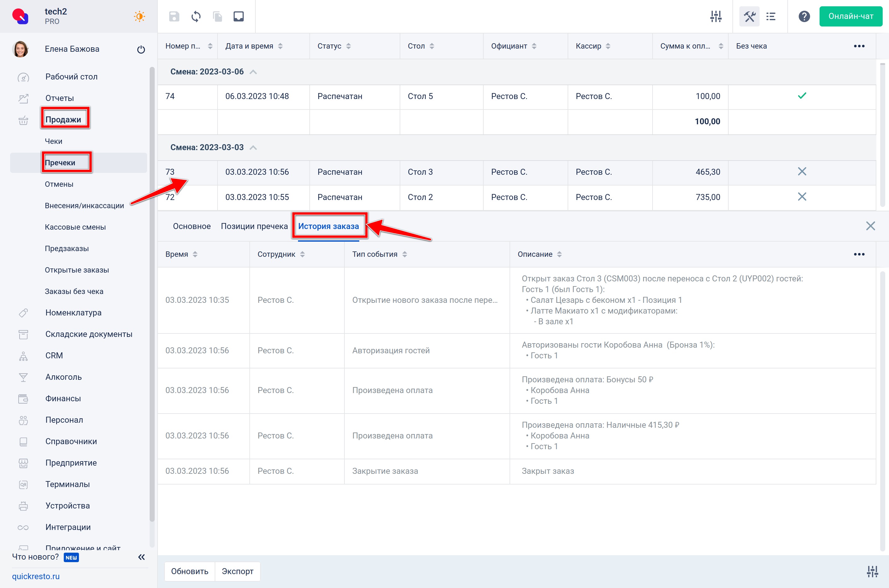The width and height of the screenshot is (889, 588).
Task: Open Отмены submenu item
Action: pos(59,184)
